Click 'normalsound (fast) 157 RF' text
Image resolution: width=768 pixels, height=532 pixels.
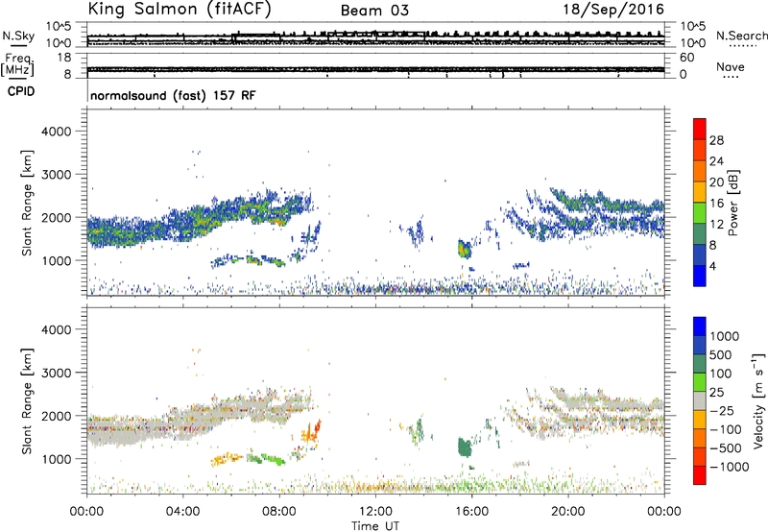[x=173, y=95]
